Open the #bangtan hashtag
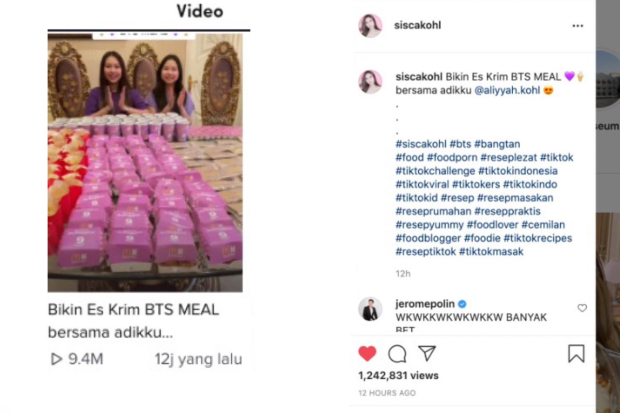Screen dimensions: 620x413 (497, 144)
